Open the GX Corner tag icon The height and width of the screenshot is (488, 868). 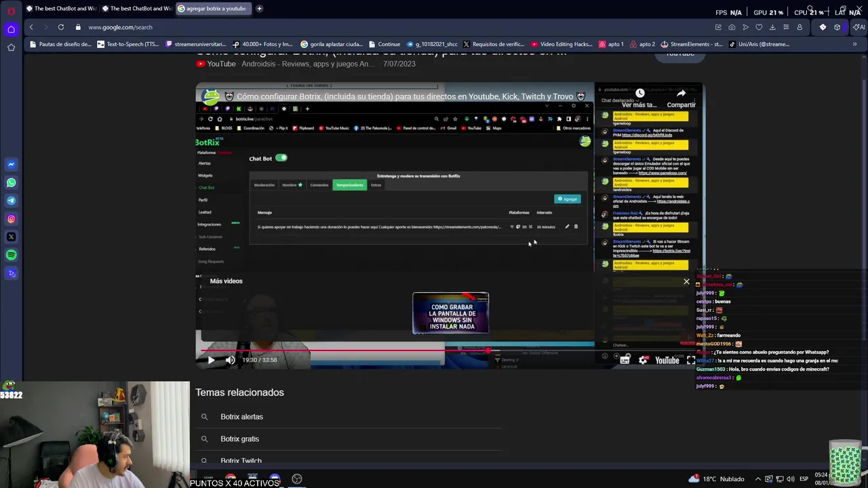click(x=823, y=27)
